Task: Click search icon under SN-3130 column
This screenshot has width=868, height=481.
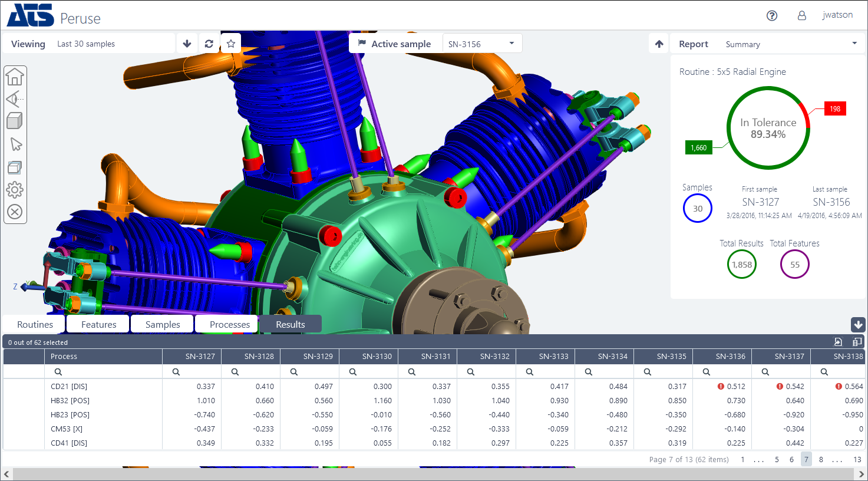Action: point(353,372)
